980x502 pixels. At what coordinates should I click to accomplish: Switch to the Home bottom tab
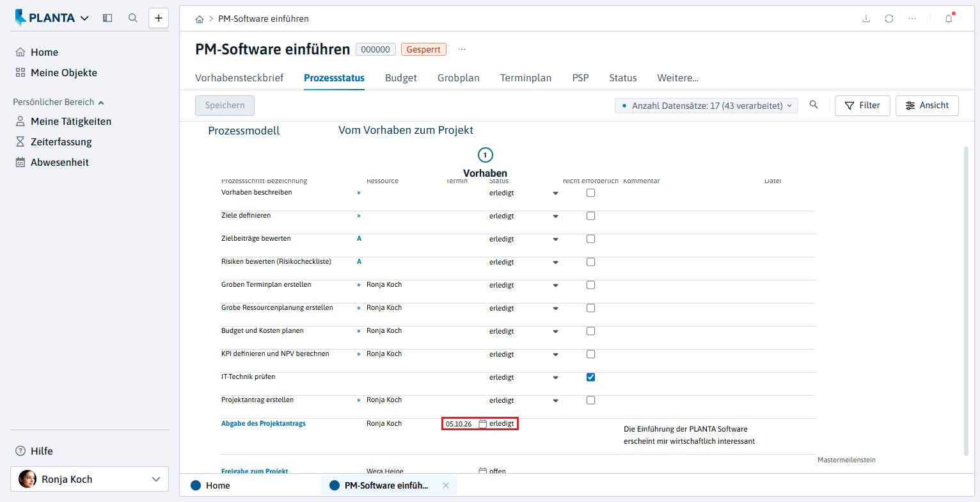(x=211, y=485)
